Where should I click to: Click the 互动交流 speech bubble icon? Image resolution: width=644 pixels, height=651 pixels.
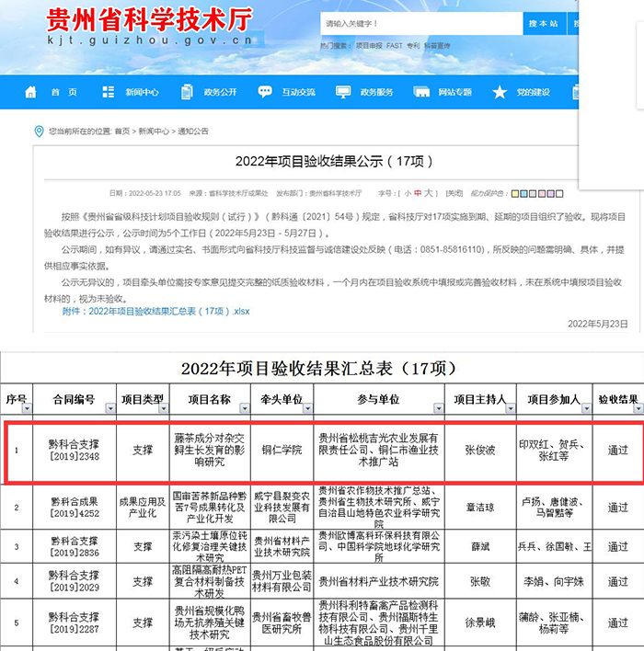pyautogui.click(x=265, y=92)
